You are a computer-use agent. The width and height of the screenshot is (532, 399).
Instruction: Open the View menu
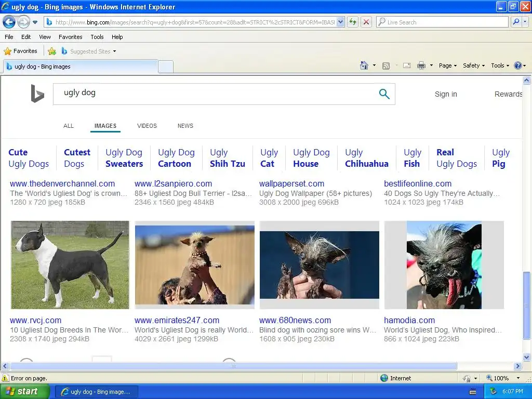(45, 37)
